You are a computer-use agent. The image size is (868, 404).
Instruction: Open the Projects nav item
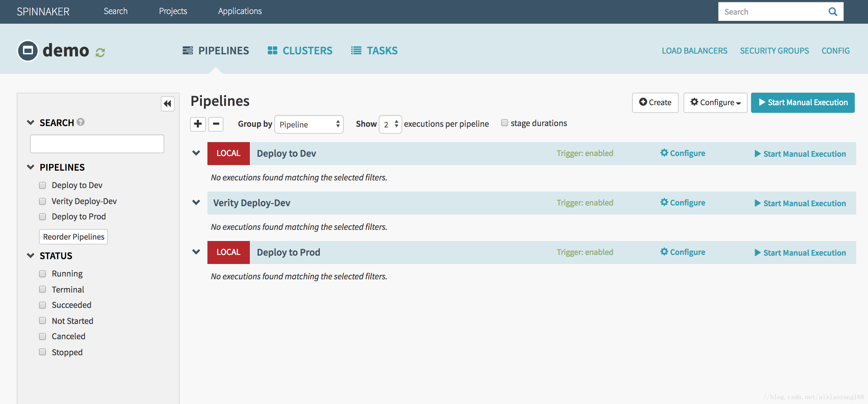[x=173, y=11]
